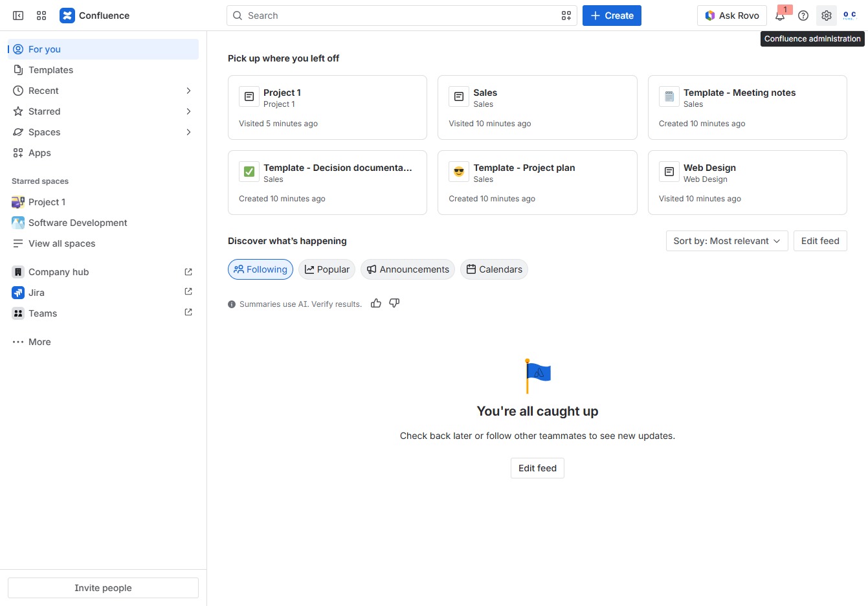Select the Following feed tab

[260, 269]
